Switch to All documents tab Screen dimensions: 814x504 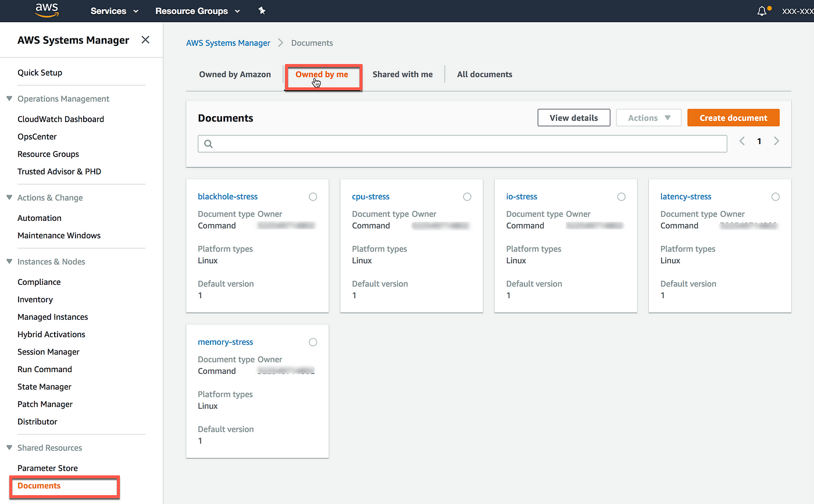coord(484,74)
